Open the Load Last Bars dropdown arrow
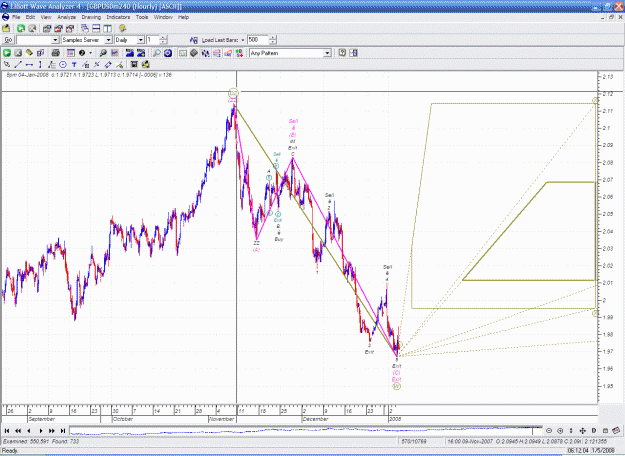The height and width of the screenshot is (456, 625). (242, 40)
